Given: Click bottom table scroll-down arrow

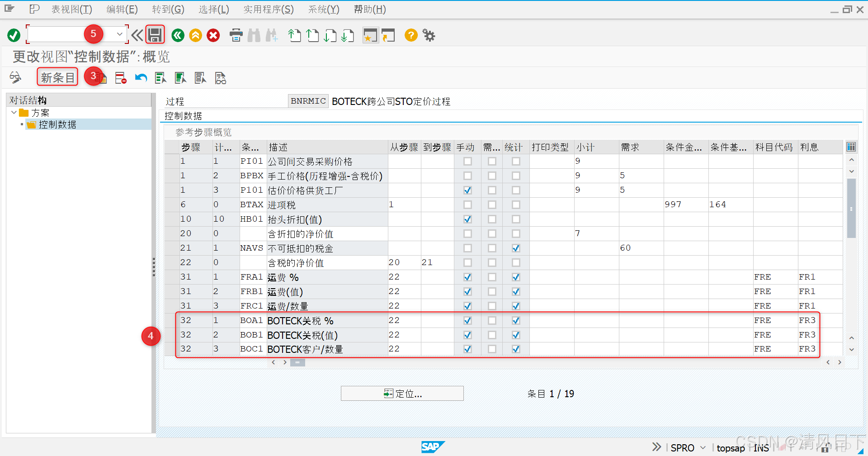Looking at the screenshot, I should pos(851,350).
